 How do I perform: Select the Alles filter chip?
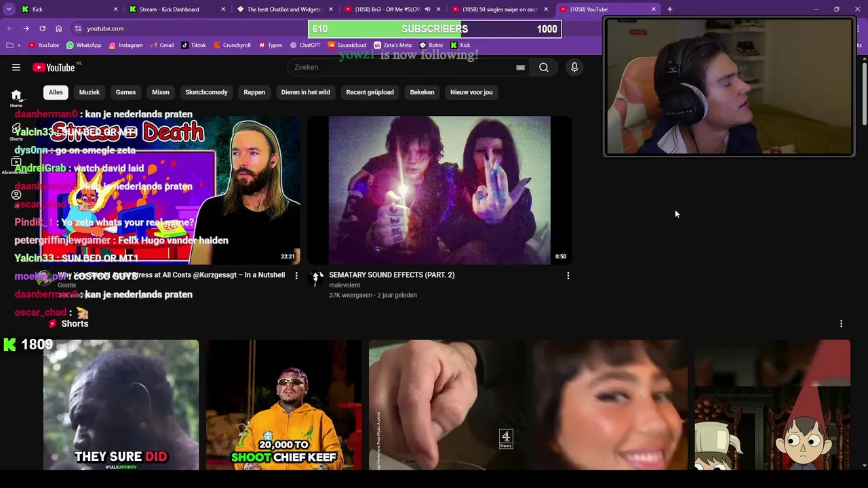point(56,92)
